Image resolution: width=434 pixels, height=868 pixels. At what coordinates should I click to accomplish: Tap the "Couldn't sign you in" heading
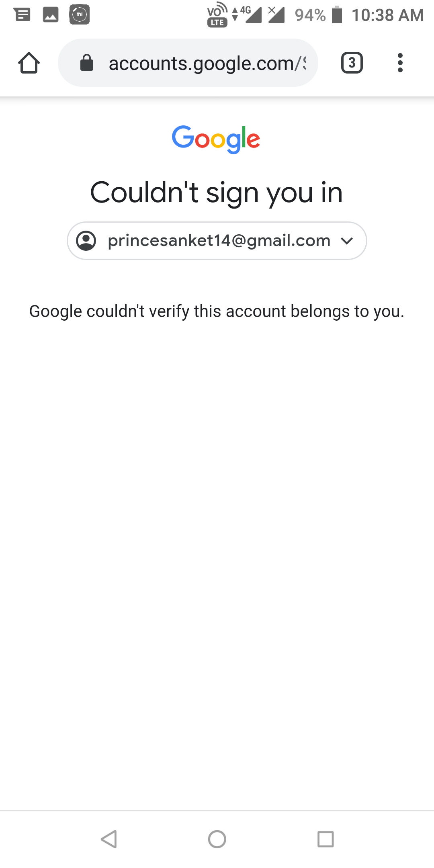click(216, 192)
